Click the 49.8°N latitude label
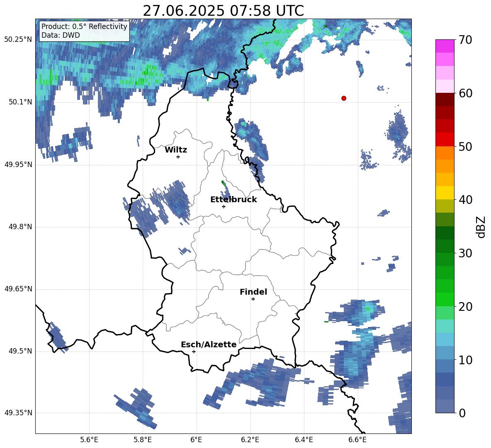Image resolution: width=491 pixels, height=448 pixels. (20, 227)
